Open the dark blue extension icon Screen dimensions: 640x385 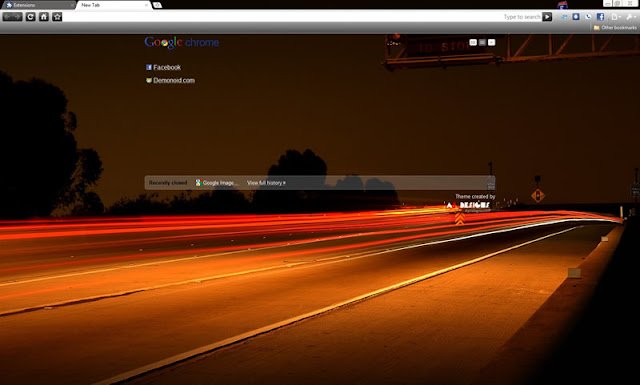pos(576,17)
